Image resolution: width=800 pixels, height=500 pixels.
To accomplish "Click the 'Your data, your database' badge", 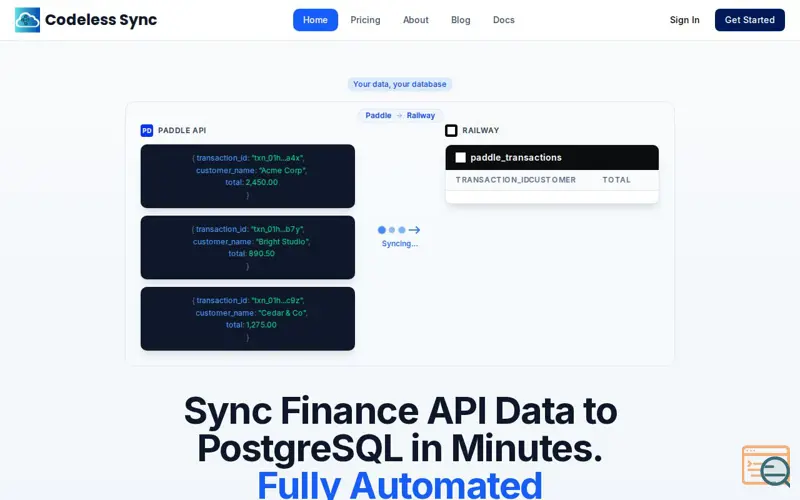I will click(399, 84).
